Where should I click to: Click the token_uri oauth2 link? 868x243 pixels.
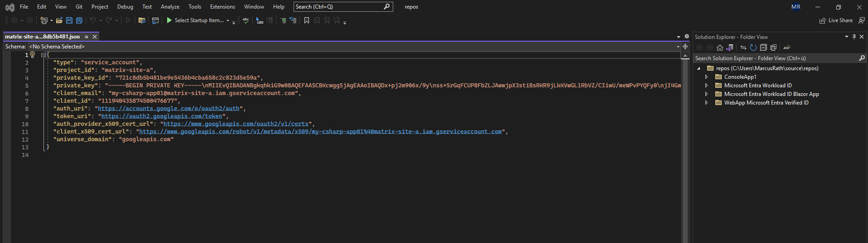(x=162, y=116)
